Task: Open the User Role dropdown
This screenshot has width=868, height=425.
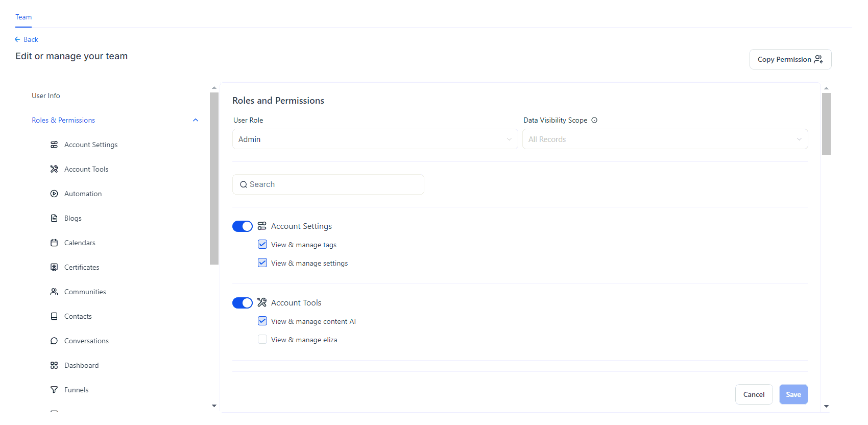Action: [375, 139]
